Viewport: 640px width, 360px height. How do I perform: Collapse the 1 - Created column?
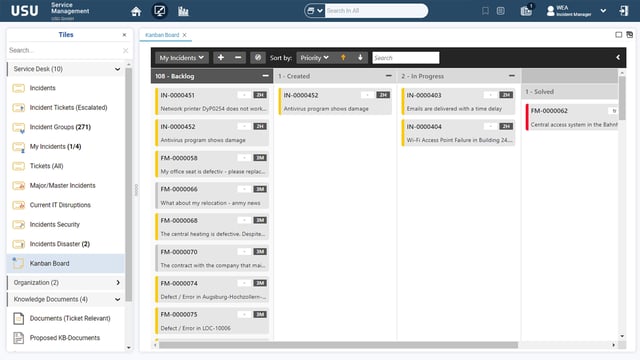389,76
